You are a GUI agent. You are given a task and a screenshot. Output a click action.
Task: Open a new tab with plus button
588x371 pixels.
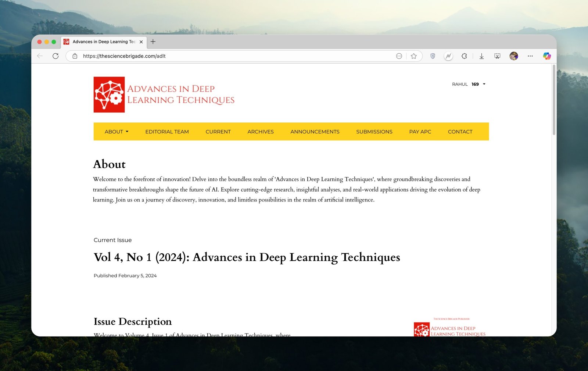point(153,42)
